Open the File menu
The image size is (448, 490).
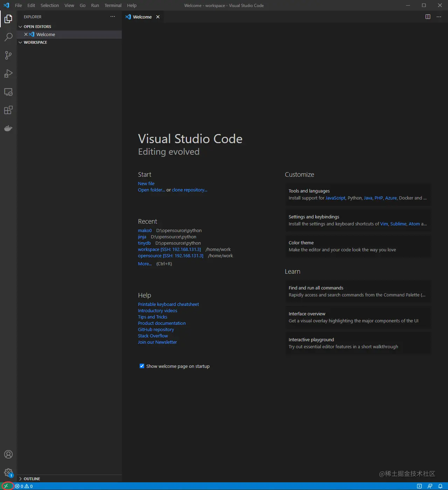(19, 5)
